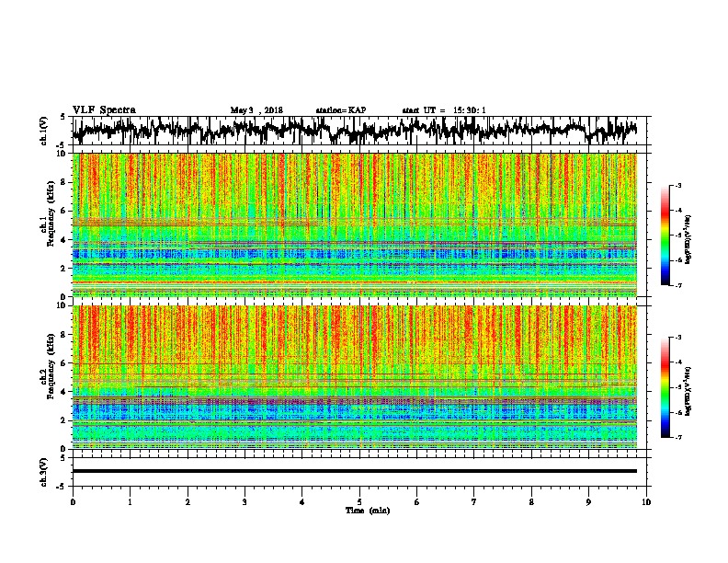The height and width of the screenshot is (563, 728).
Task: Click the "8" kHz tick on ch.1 spectrogram
Action: [64, 182]
